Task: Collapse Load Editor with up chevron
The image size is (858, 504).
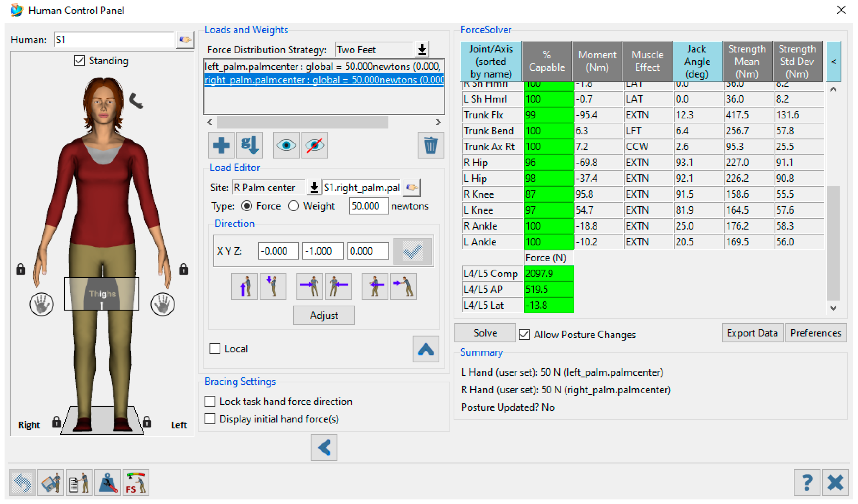Action: coord(426,349)
